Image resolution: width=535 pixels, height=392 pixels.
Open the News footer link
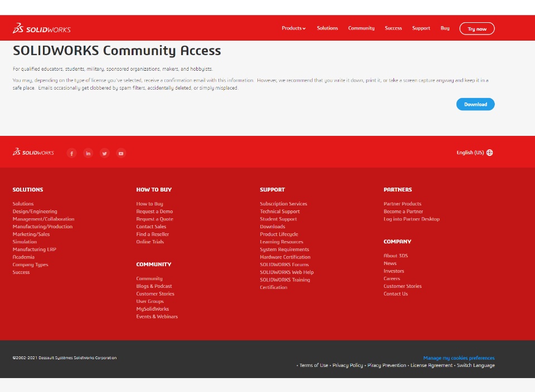[x=390, y=263]
